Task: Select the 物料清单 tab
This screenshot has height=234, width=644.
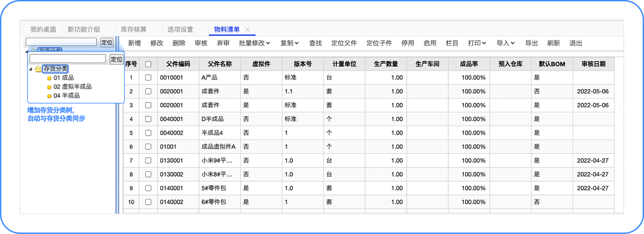Action: click(x=227, y=30)
